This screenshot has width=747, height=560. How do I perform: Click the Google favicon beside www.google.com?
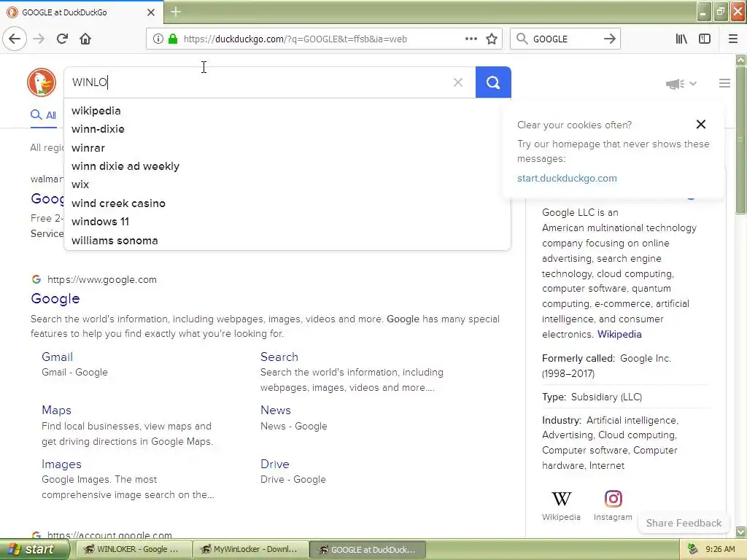[36, 279]
